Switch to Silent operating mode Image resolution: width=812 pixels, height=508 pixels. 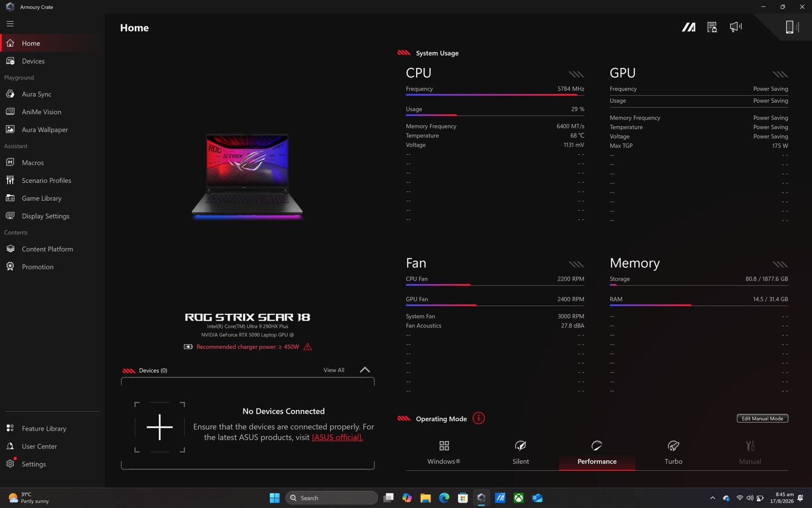521,452
